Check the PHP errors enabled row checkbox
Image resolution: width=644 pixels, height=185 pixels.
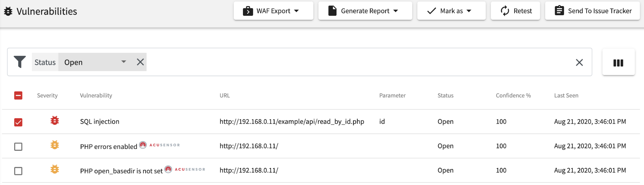click(x=18, y=147)
